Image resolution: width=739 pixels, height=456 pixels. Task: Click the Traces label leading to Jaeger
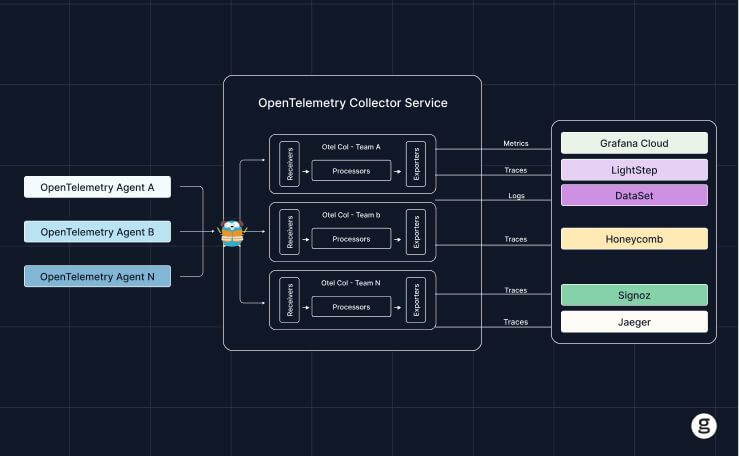[516, 322]
